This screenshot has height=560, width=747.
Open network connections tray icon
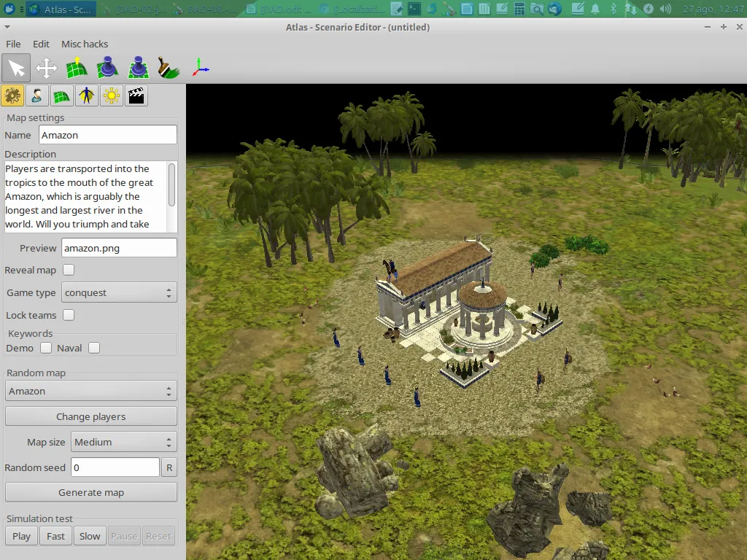pyautogui.click(x=631, y=9)
